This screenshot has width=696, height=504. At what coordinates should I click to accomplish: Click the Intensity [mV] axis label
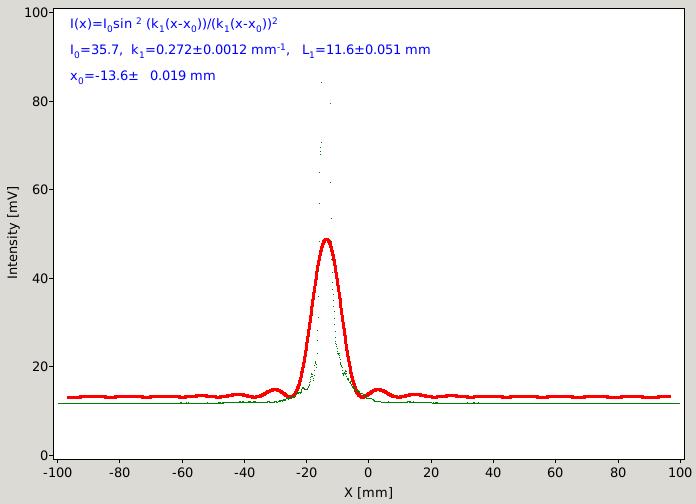click(13, 233)
